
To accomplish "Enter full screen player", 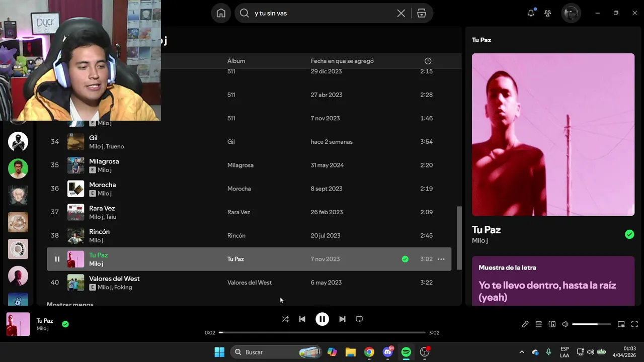I will point(634,324).
